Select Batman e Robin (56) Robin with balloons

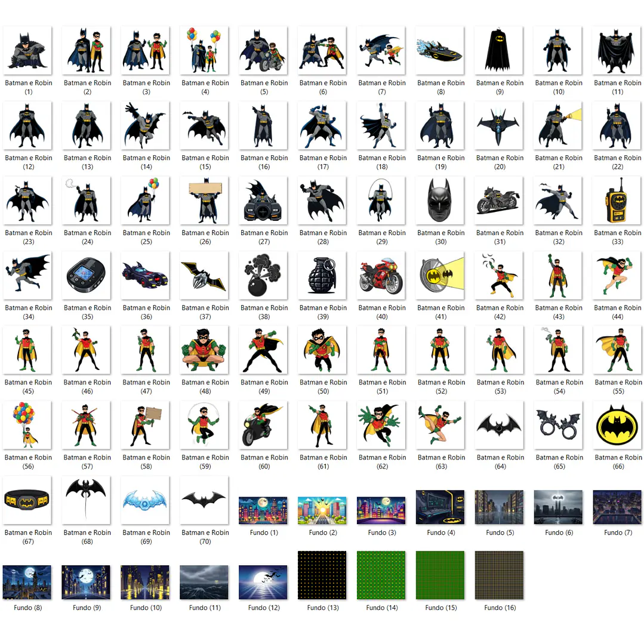pyautogui.click(x=27, y=425)
